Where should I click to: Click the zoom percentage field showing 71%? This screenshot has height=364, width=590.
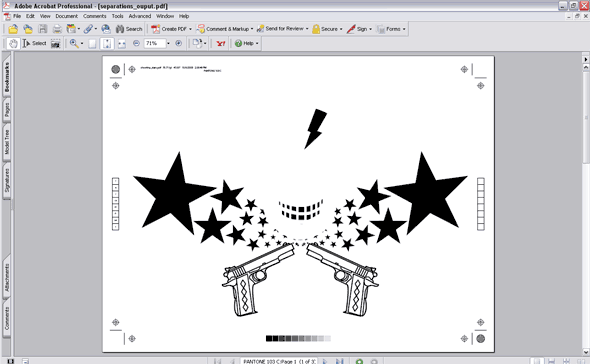(x=154, y=44)
